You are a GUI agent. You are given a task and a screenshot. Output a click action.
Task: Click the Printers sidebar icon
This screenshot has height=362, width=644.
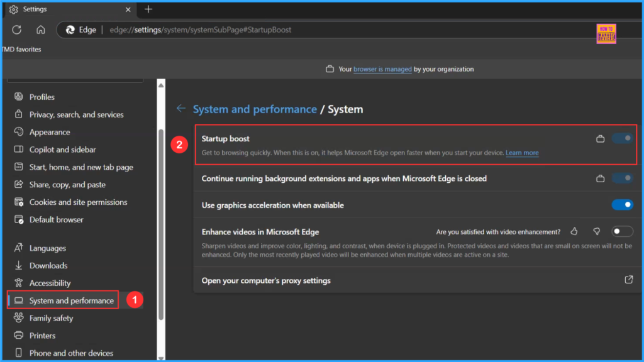coord(18,336)
